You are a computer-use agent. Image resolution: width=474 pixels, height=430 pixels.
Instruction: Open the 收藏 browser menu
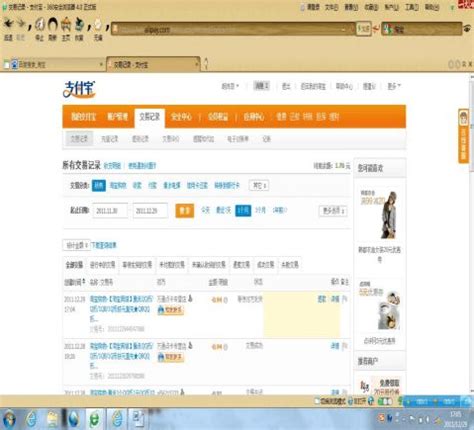pyautogui.click(x=371, y=7)
